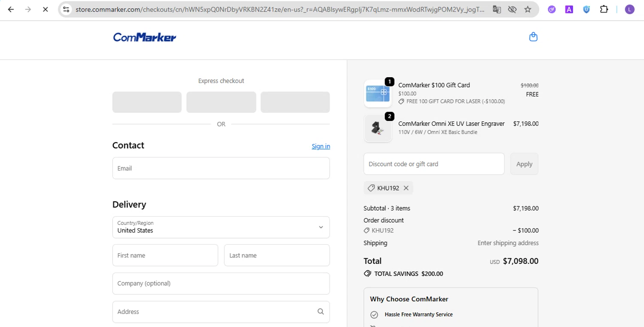Click the 'Why Choose ComMarker' heading
644x327 pixels.
[x=409, y=299]
